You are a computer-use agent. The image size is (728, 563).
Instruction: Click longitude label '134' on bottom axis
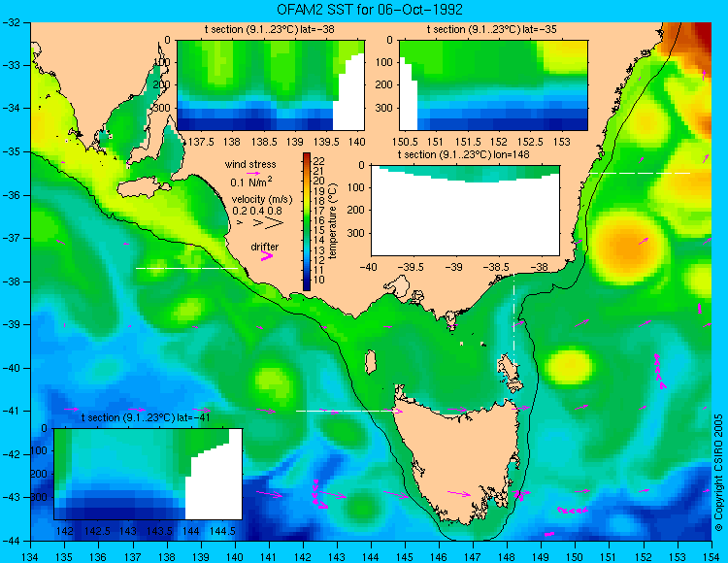(x=30, y=556)
